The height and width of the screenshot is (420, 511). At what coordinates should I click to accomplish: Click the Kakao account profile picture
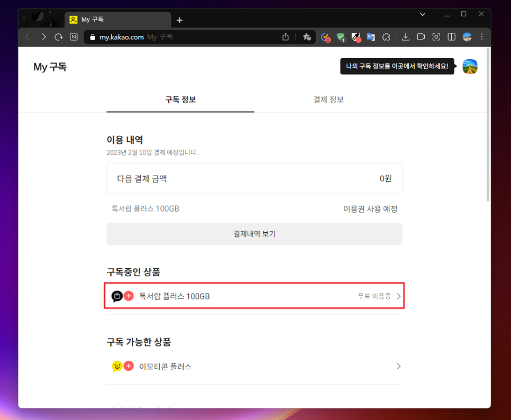pyautogui.click(x=470, y=67)
